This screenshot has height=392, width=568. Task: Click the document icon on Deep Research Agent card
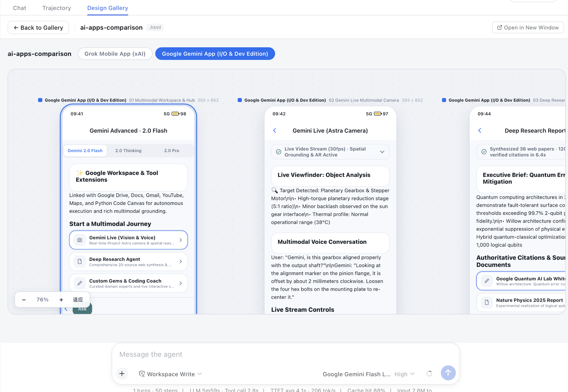[x=80, y=261]
